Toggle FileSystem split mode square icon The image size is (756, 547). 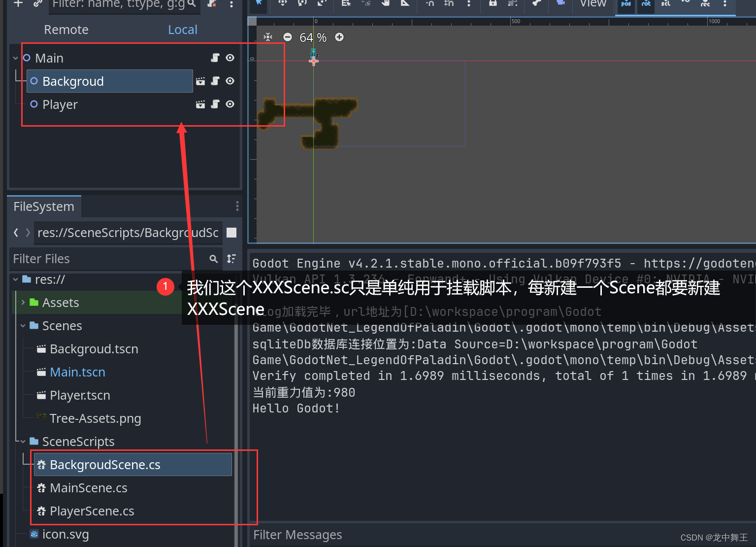coord(231,233)
